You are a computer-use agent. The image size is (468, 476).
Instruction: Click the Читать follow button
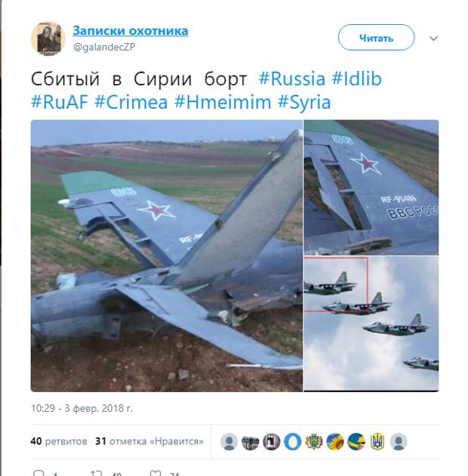click(x=376, y=38)
